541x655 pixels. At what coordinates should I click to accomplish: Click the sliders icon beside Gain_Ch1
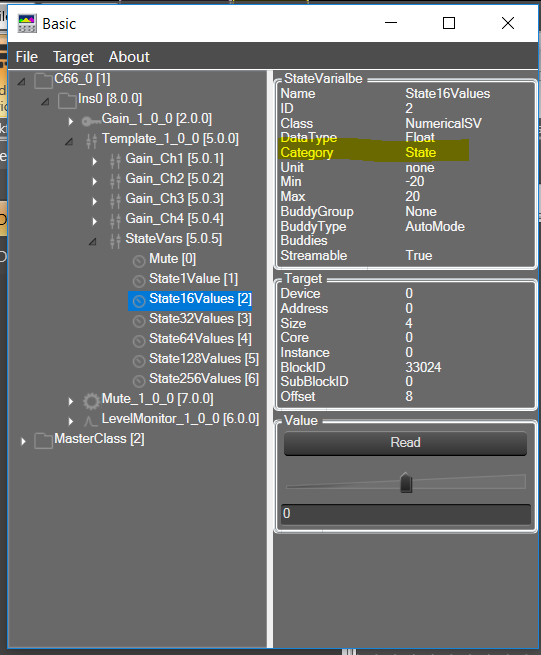click(115, 161)
